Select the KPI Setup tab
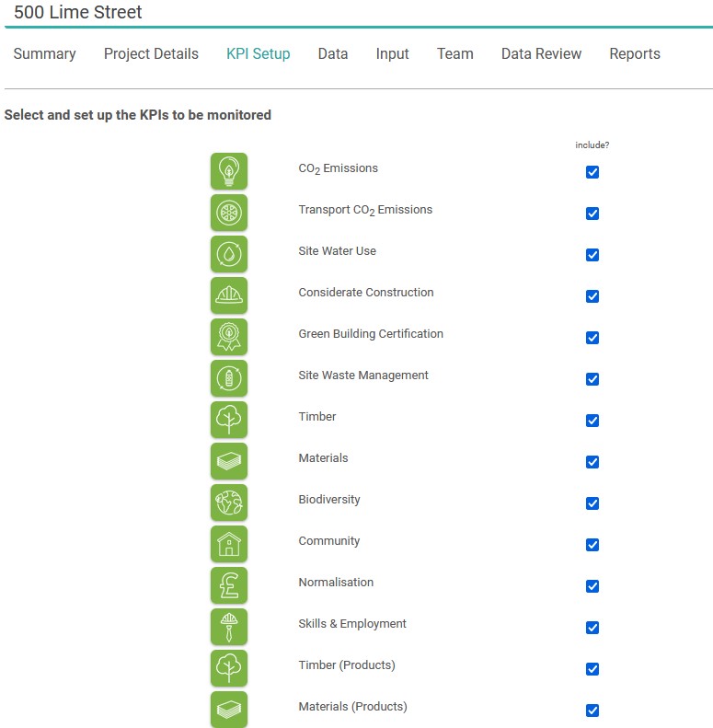The height and width of the screenshot is (728, 713). coord(259,54)
